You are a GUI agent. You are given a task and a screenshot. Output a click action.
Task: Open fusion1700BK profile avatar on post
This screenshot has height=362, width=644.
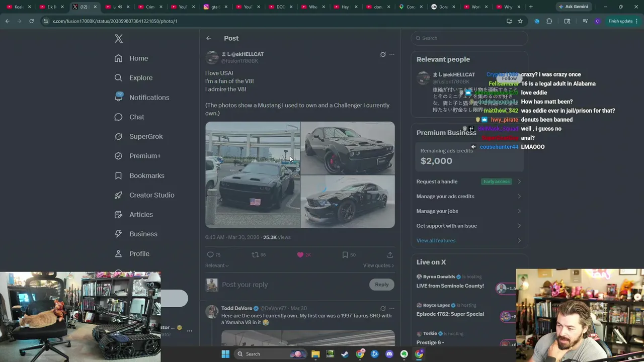(x=212, y=57)
